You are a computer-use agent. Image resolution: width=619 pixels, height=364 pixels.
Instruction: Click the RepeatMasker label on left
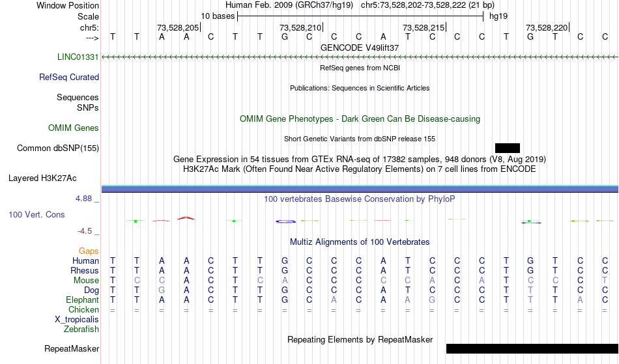tap(72, 348)
